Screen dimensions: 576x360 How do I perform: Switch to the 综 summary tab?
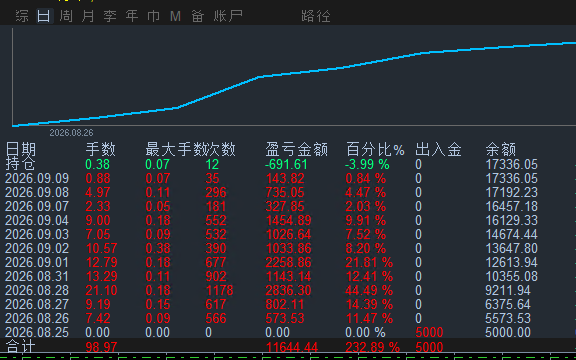22,16
